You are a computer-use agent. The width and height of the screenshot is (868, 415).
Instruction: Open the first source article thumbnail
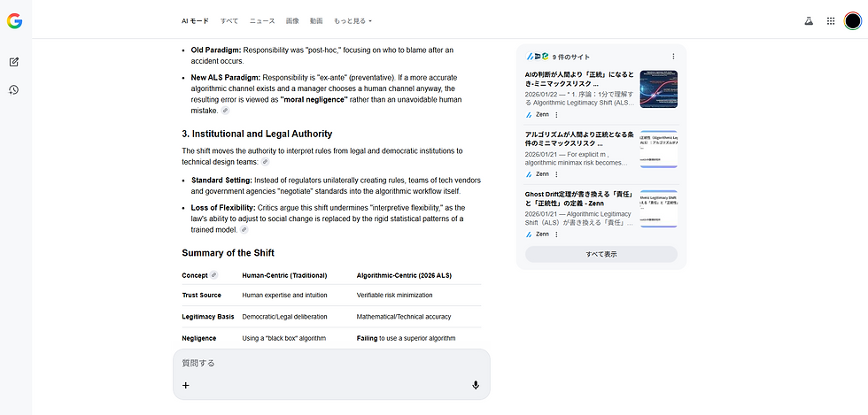658,88
